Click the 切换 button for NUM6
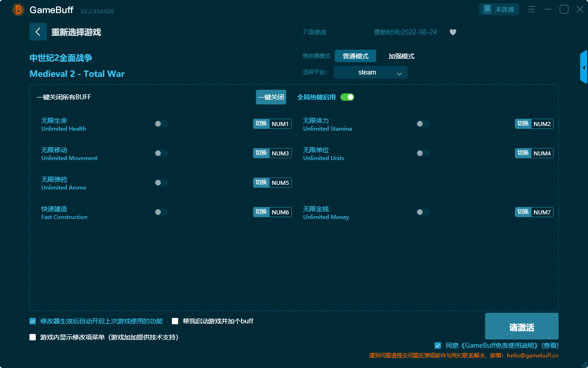The height and width of the screenshot is (368, 588). point(261,212)
